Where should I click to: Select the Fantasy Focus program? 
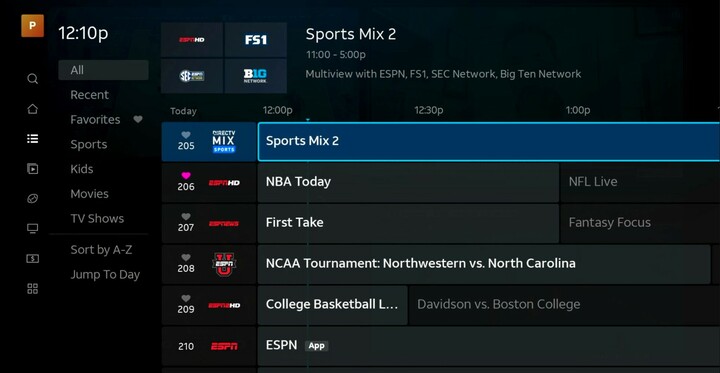640,223
